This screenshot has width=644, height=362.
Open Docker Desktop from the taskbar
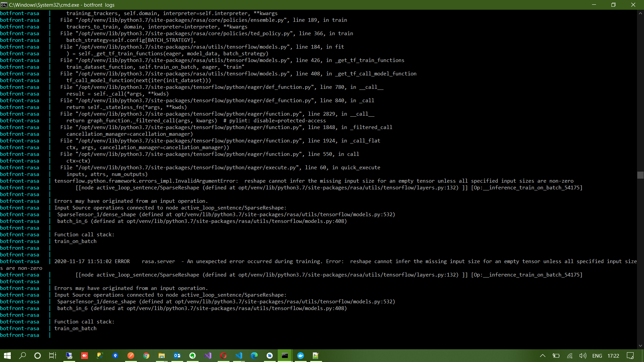[301, 356]
